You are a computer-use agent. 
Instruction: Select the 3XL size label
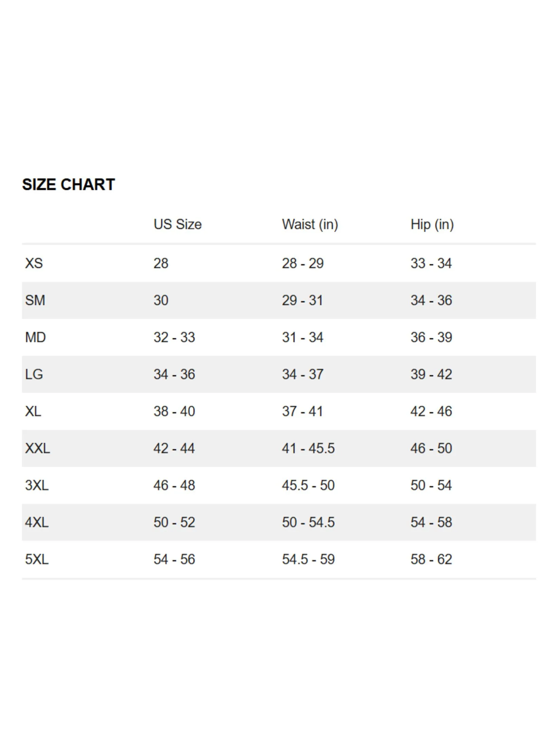coord(37,485)
